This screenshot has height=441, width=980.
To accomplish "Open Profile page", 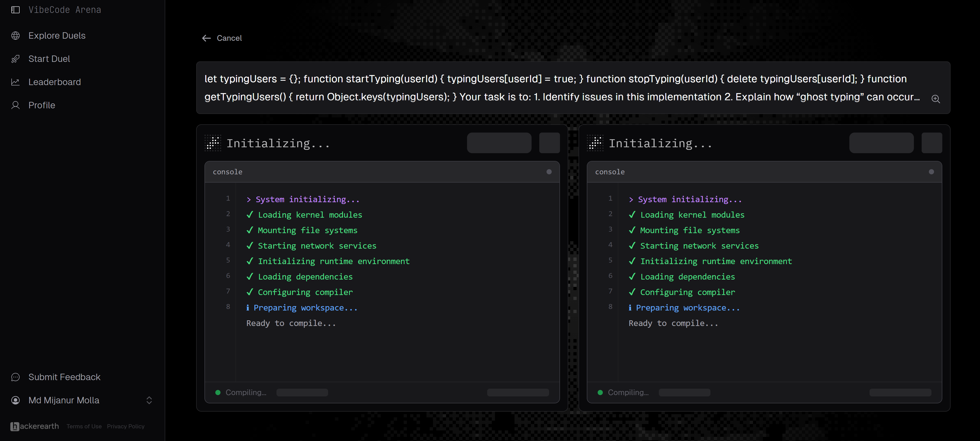I will (x=42, y=105).
